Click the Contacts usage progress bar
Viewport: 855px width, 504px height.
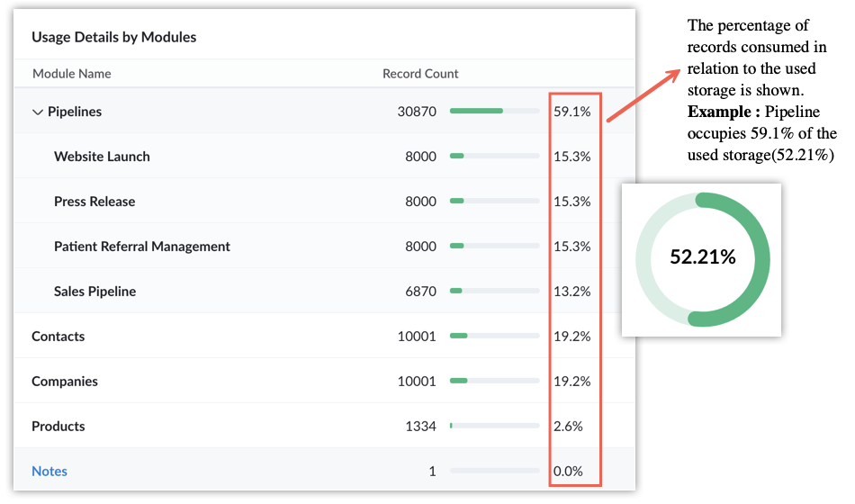click(495, 336)
